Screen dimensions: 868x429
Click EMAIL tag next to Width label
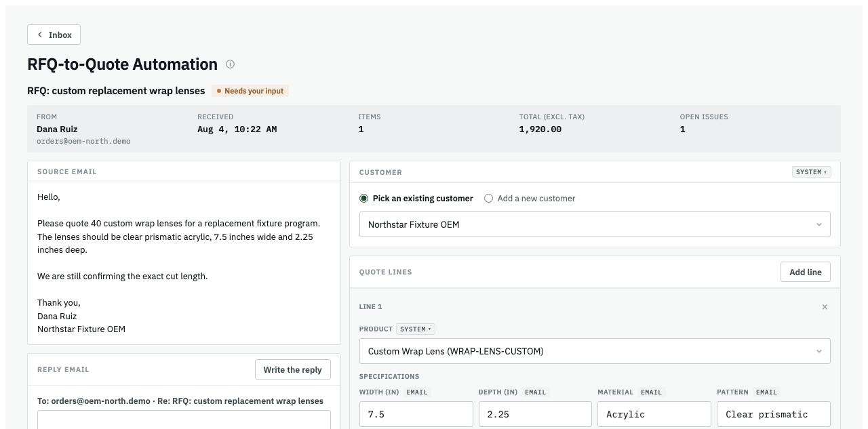tap(417, 392)
